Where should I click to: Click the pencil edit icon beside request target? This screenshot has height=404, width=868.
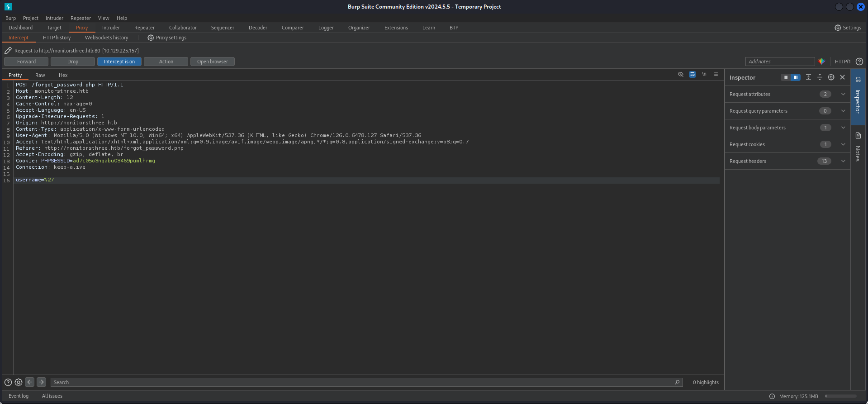(8, 51)
